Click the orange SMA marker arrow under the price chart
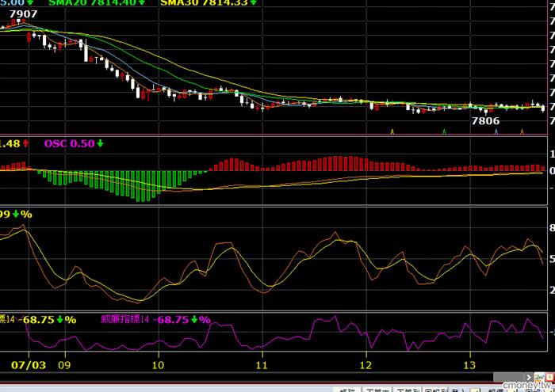 (522, 131)
